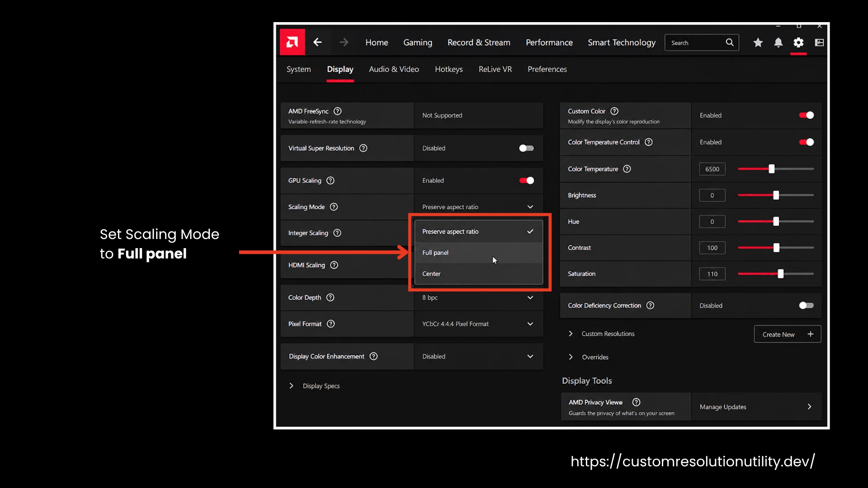Click the AMD logo icon
Screen dimensions: 868x488
(x=292, y=42)
